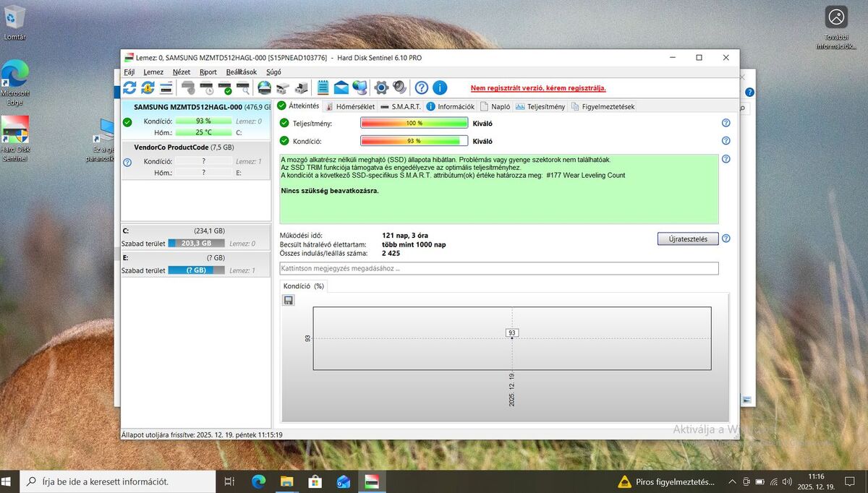Click the speaker sound toolbar icon

point(399,87)
